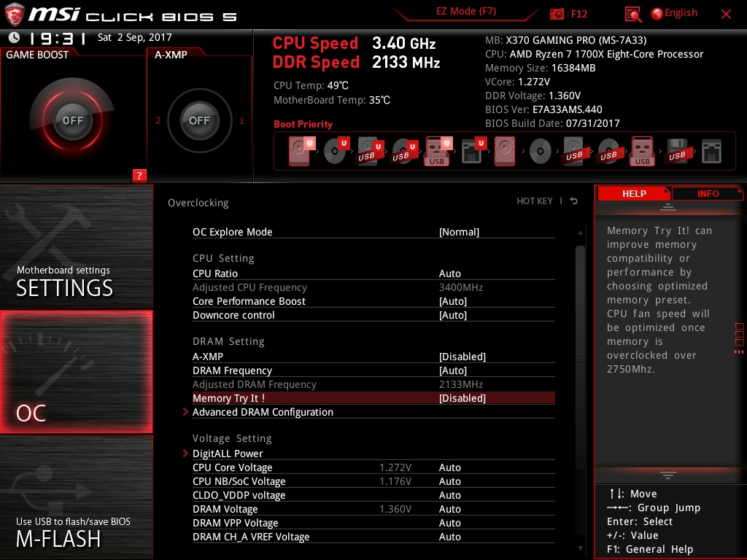This screenshot has height=560, width=747.
Task: Click the CPU Core Voltage Auto field
Action: click(x=449, y=467)
